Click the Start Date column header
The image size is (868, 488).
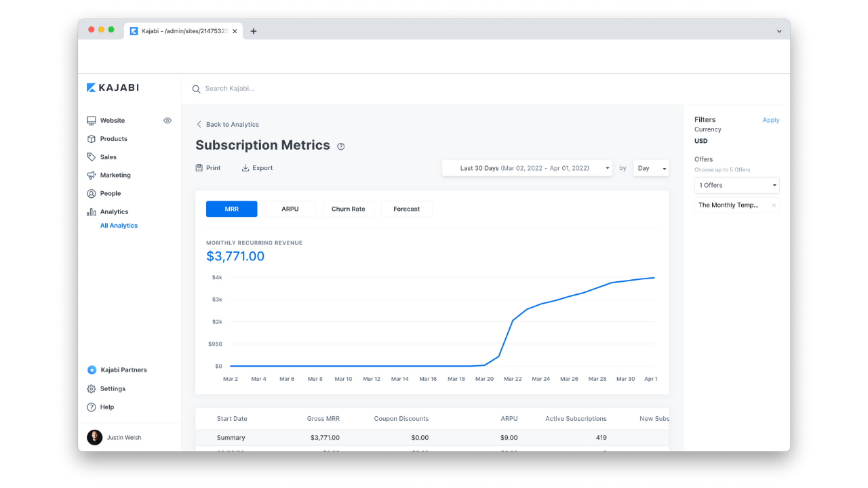pyautogui.click(x=232, y=419)
